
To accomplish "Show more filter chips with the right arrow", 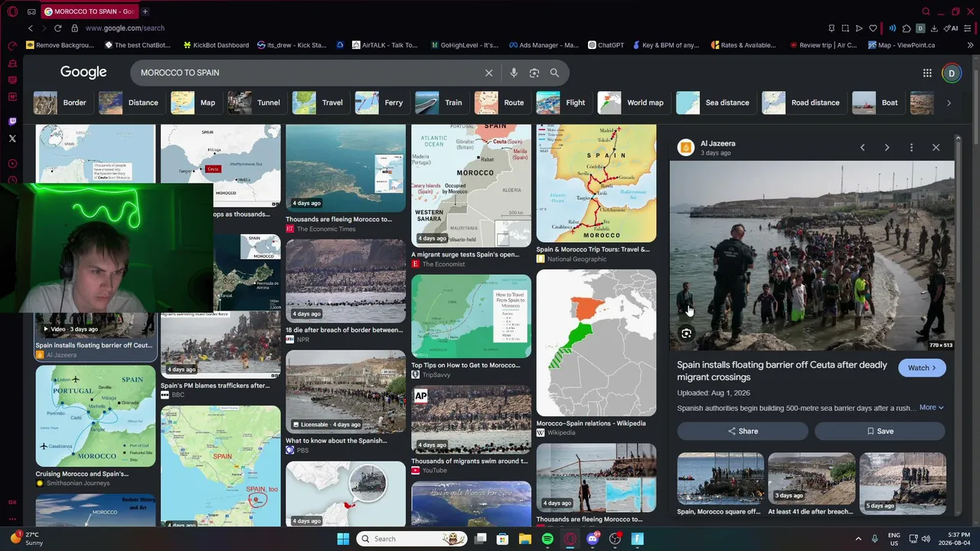I will tap(949, 103).
